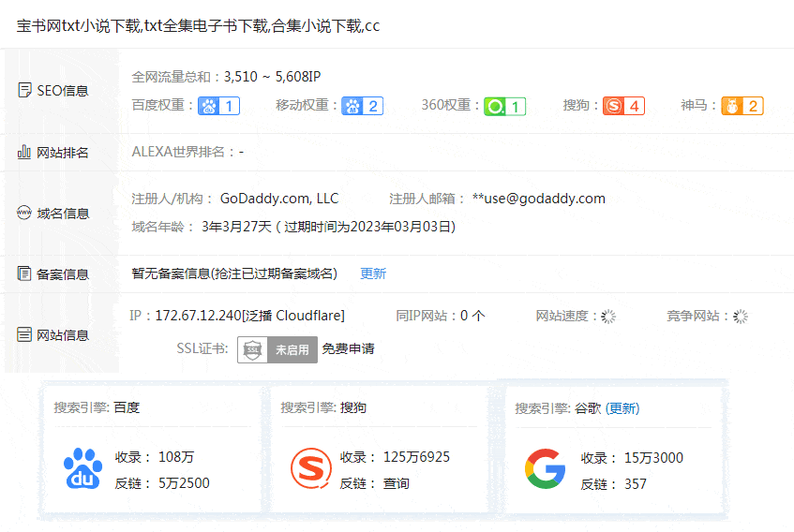Screen dimensions: 794x532
Task: Click the SSL certificate not-enabled badge
Action: tap(277, 349)
